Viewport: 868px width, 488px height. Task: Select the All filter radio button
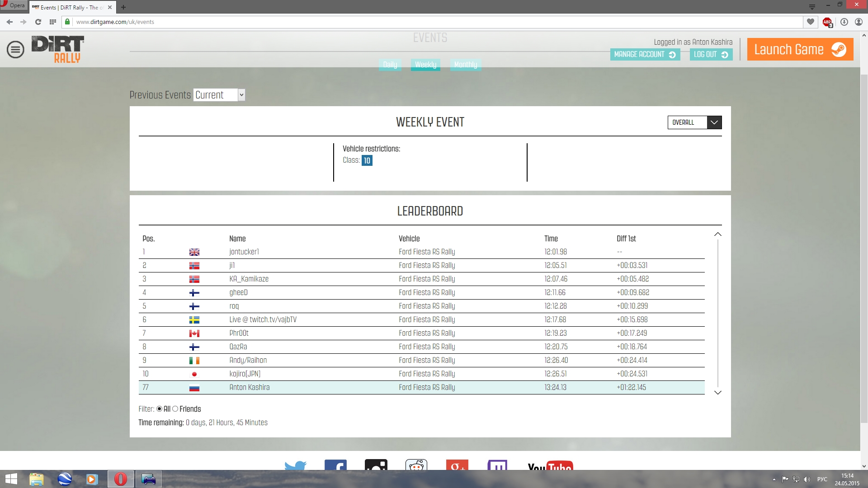coord(159,409)
